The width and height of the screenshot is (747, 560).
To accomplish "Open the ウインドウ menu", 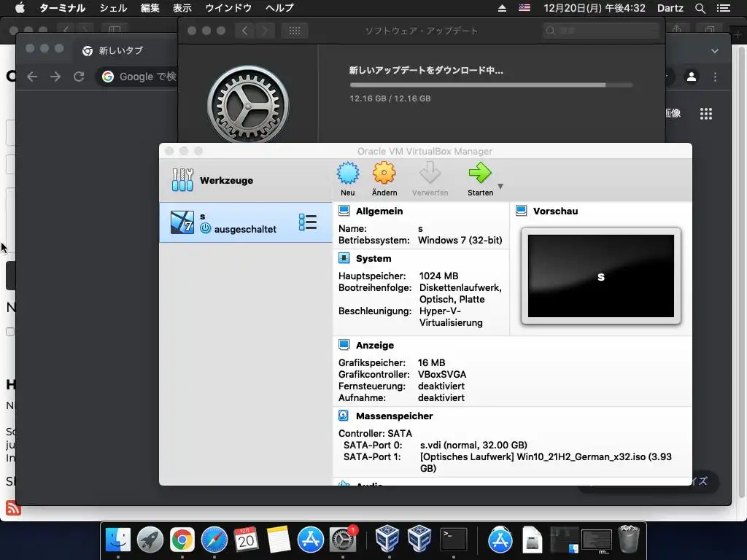I will click(228, 8).
